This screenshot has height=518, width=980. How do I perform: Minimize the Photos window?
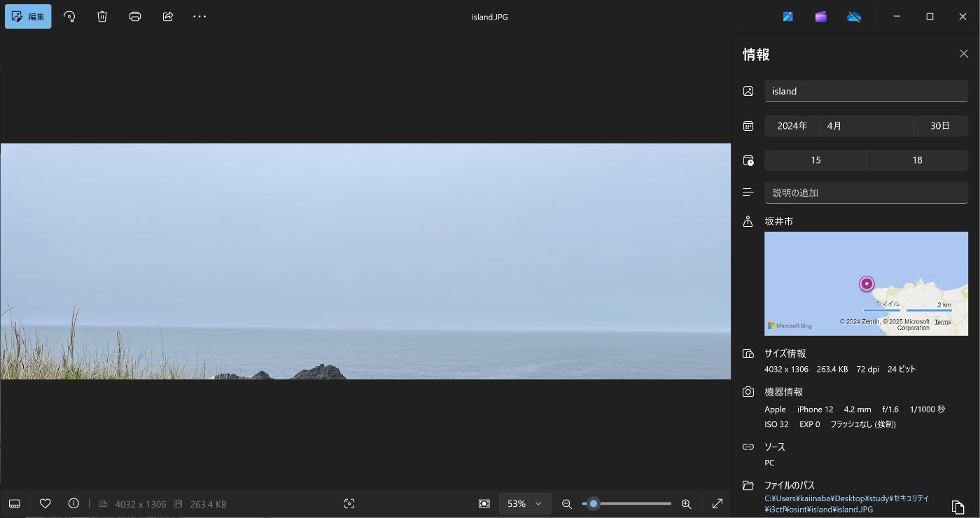[897, 17]
